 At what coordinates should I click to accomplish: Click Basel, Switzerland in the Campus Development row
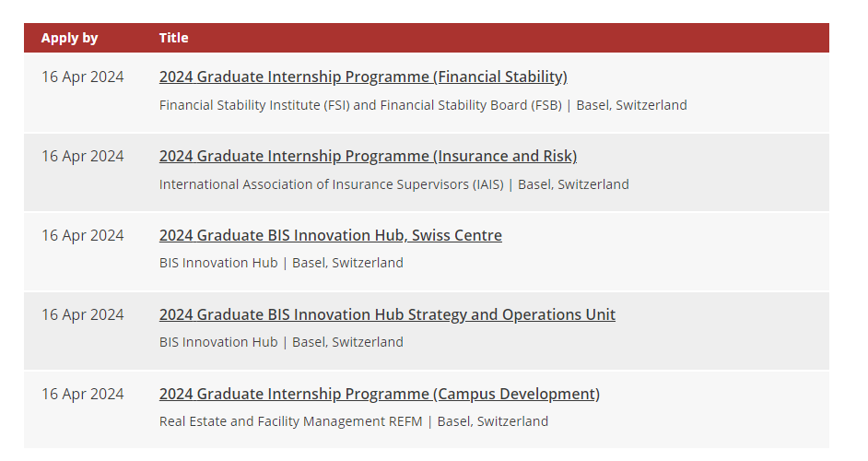click(493, 421)
